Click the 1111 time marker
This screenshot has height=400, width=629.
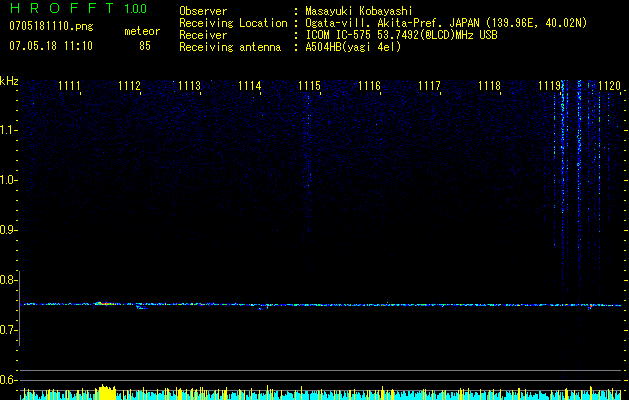click(69, 86)
